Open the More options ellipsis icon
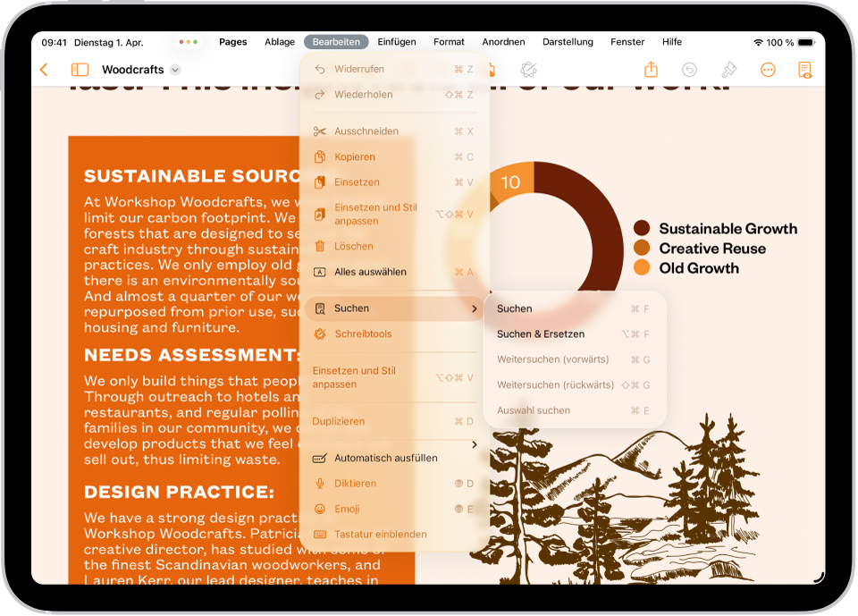This screenshot has height=616, width=858. coord(768,69)
